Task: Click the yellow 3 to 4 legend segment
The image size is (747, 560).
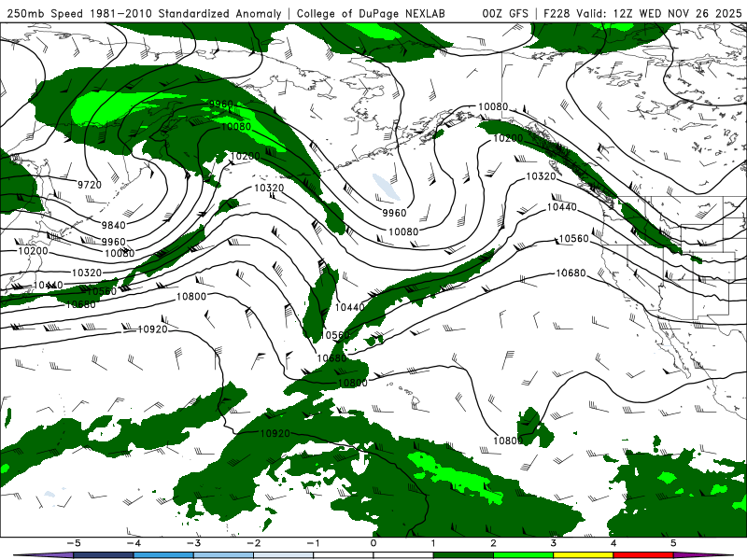Action: click(x=583, y=555)
